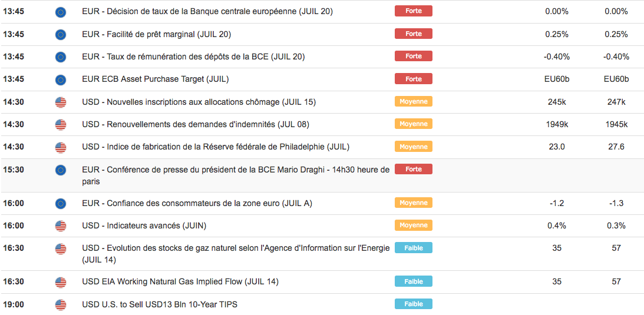Select the US flag on the EIA Working Natural Gas row

[x=61, y=283]
